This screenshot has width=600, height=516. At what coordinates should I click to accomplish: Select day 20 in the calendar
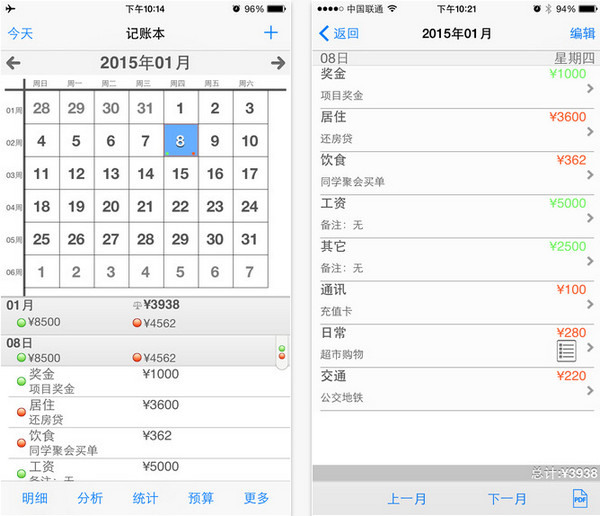(111, 206)
